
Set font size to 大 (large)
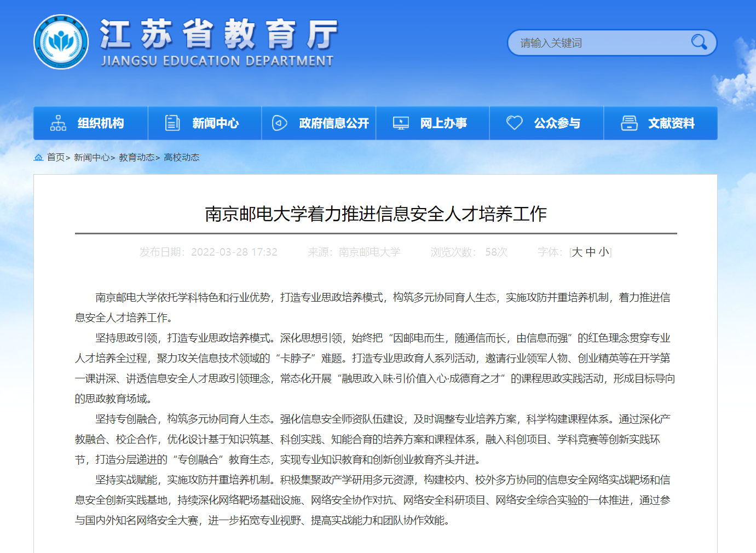(x=577, y=252)
